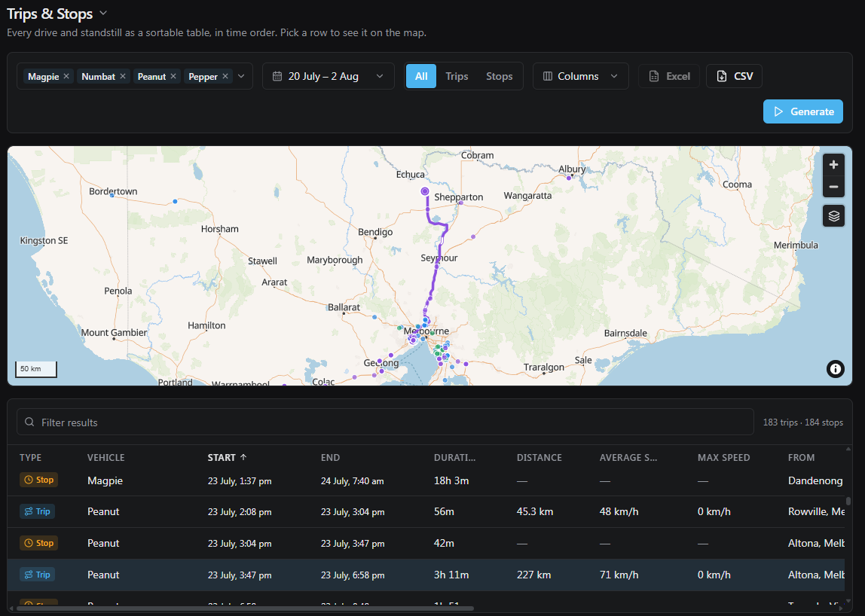Click the 71 km/h average speed cell

pos(619,575)
